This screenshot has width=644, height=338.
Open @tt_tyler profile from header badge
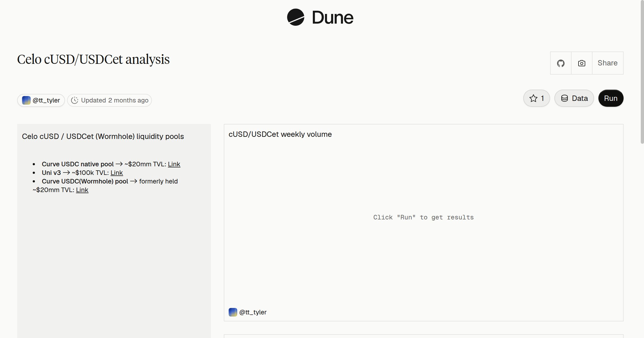pos(41,100)
